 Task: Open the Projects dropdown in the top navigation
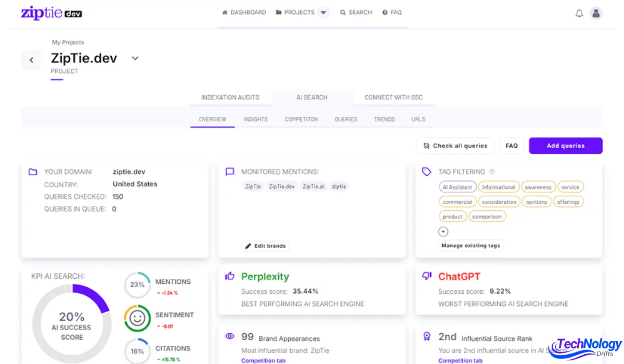[x=323, y=12]
